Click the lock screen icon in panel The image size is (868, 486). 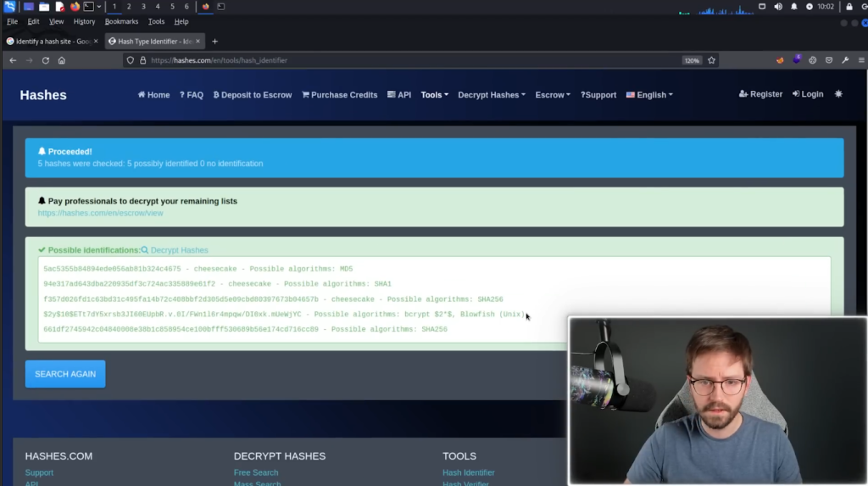coord(849,7)
